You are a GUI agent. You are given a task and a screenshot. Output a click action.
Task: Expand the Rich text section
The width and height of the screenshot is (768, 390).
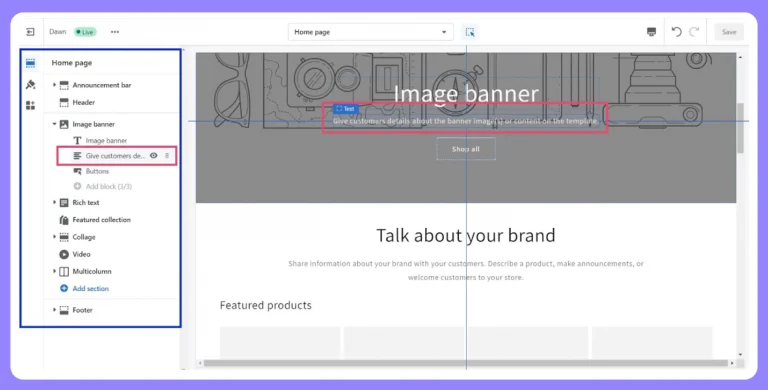[54, 202]
